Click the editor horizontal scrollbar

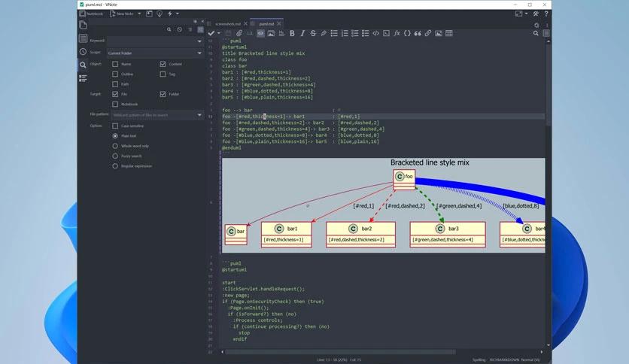click(340, 352)
